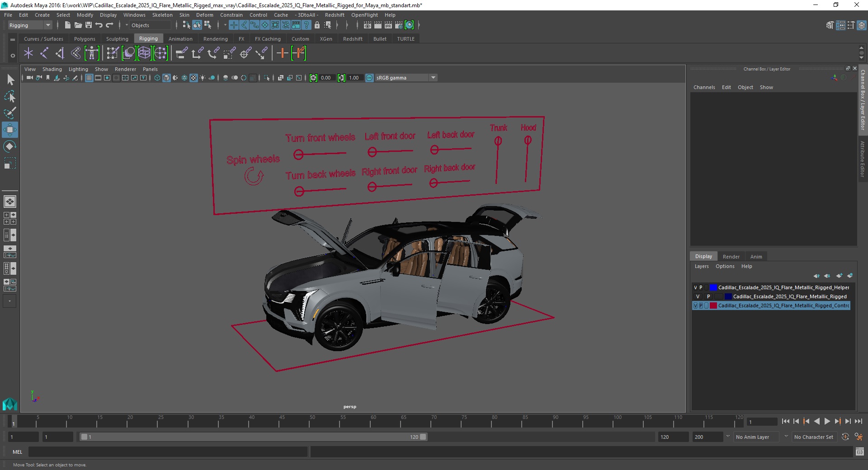Click the current frame field beside the timeline
This screenshot has width=868, height=470.
pos(762,422)
